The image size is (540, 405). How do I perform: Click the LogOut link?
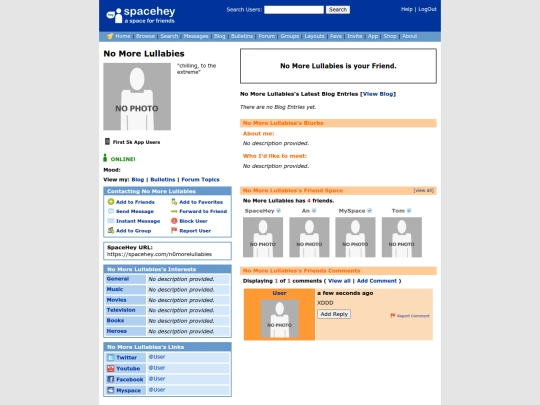[427, 9]
